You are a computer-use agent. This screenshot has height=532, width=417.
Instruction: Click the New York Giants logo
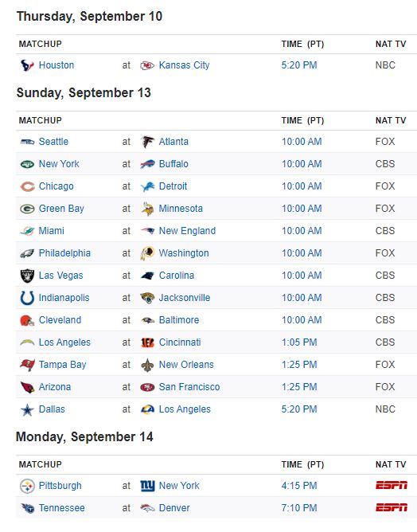pos(147,486)
